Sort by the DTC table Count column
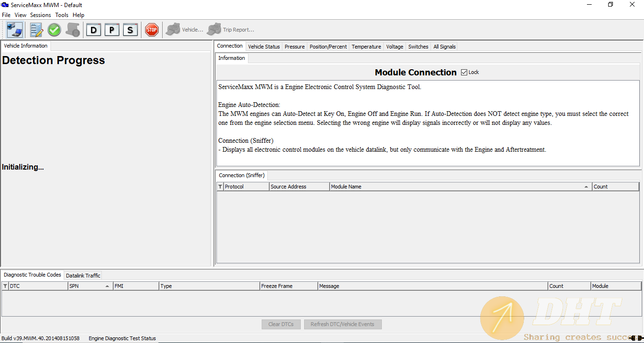 click(569, 286)
